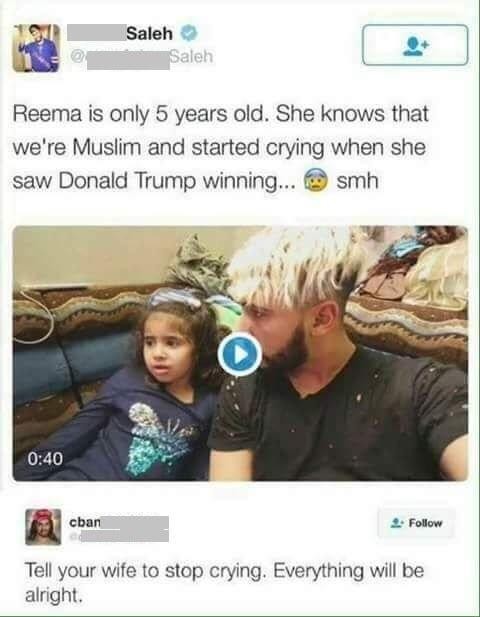
Task: Click the 0:40 duration label on video
Action: pos(44,458)
